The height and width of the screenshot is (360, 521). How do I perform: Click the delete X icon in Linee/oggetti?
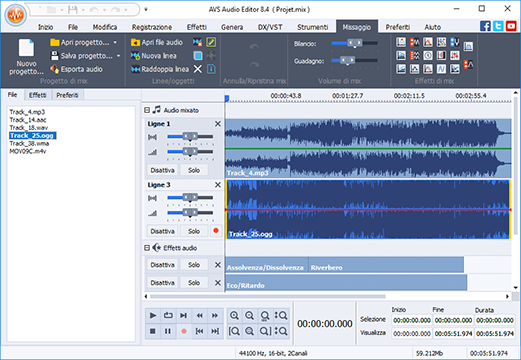click(x=198, y=69)
